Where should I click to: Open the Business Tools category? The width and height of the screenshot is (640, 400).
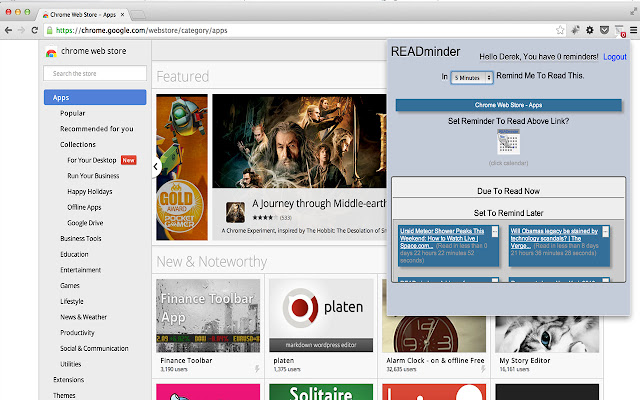tap(81, 239)
